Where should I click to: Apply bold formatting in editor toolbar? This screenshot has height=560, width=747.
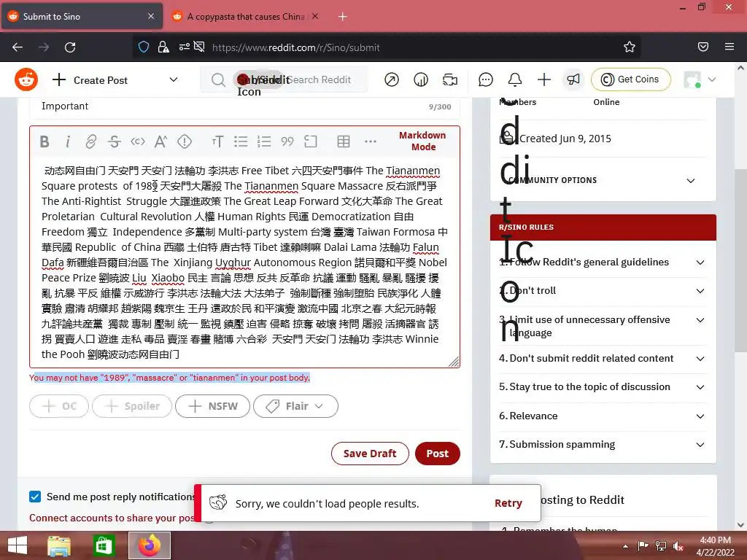click(44, 141)
